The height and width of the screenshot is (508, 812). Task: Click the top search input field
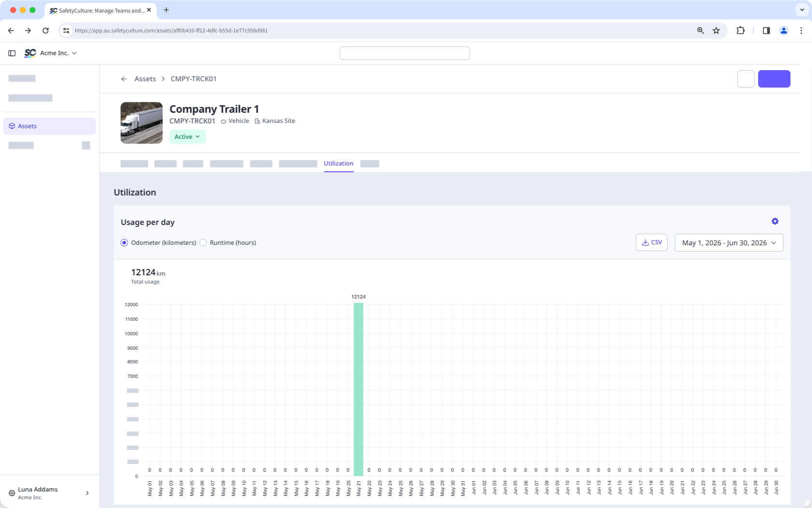pyautogui.click(x=405, y=53)
